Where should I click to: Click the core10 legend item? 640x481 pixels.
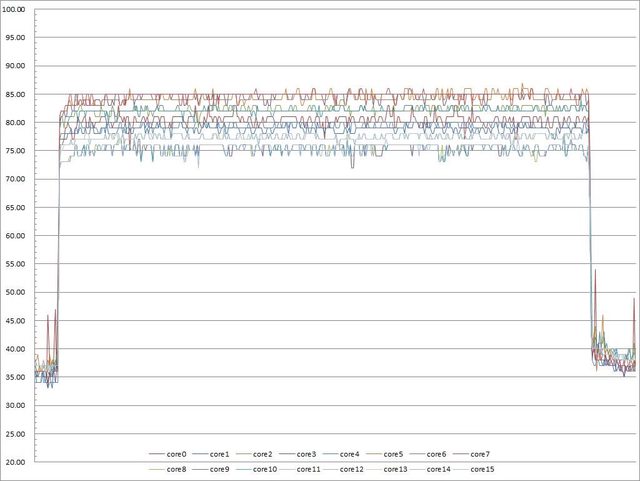[264, 468]
